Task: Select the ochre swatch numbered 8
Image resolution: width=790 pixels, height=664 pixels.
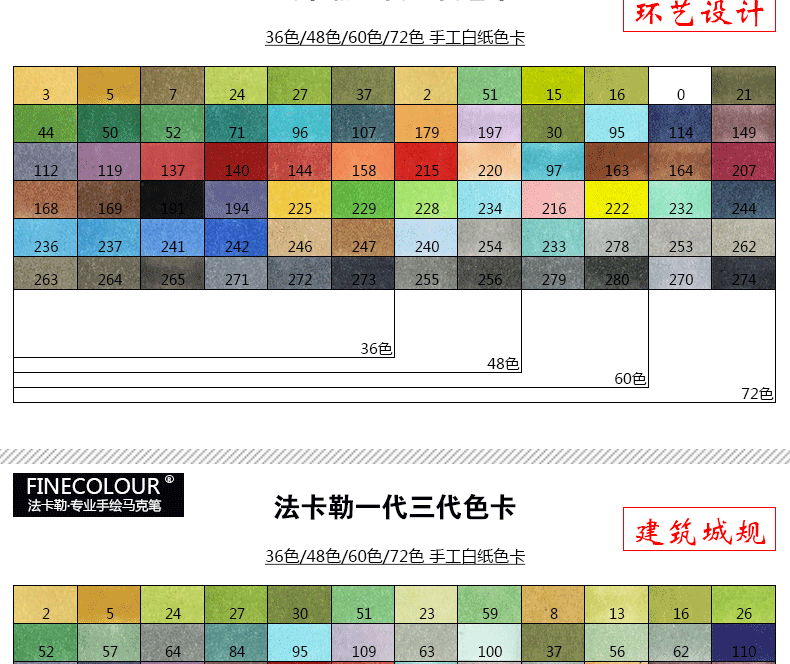Action: click(553, 605)
